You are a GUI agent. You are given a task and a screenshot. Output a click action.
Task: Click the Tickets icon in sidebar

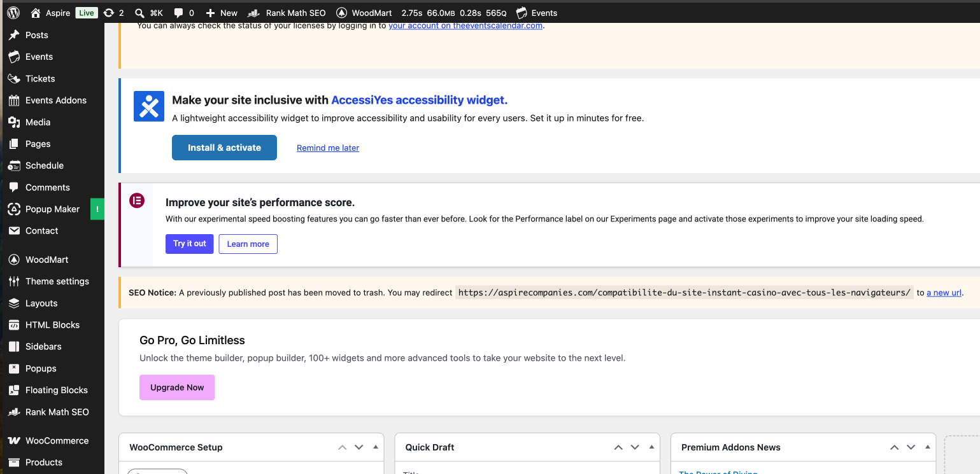click(14, 78)
